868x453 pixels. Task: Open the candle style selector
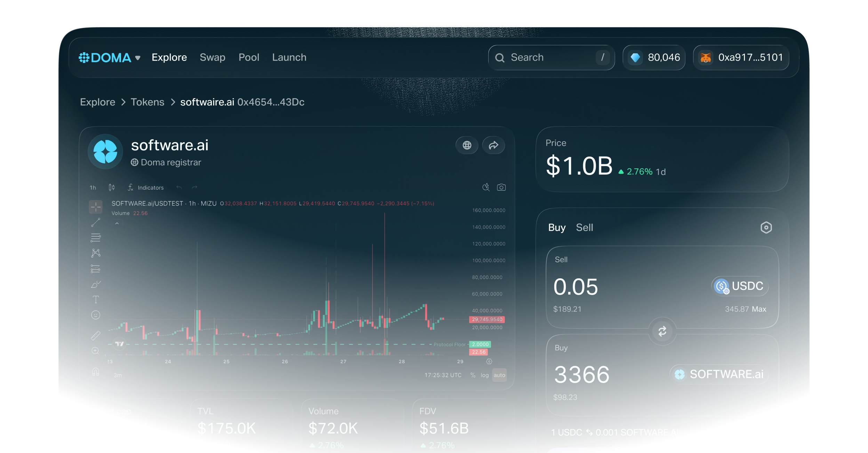pos(112,187)
